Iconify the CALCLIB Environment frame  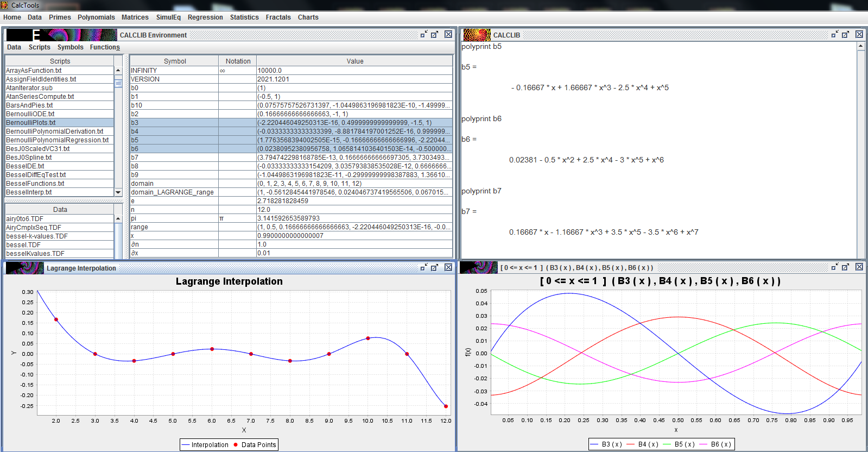[424, 34]
